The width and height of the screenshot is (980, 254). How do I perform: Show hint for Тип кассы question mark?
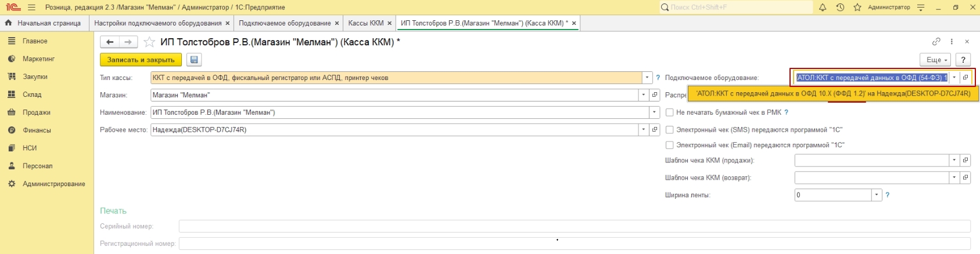pos(658,78)
